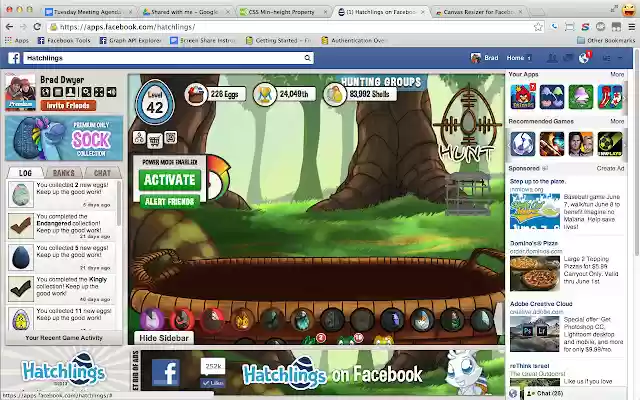Click the framed portrait icon next to the cart

coord(171,137)
